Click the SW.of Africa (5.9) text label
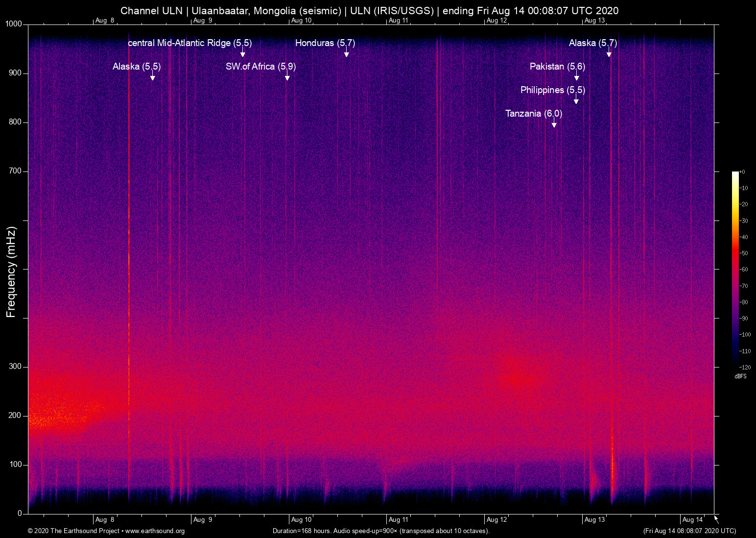 (260, 67)
